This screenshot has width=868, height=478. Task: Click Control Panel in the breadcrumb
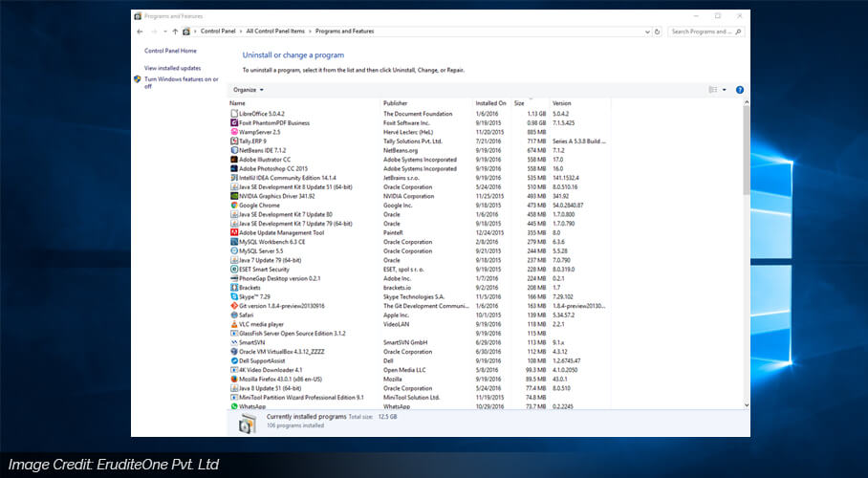point(218,32)
